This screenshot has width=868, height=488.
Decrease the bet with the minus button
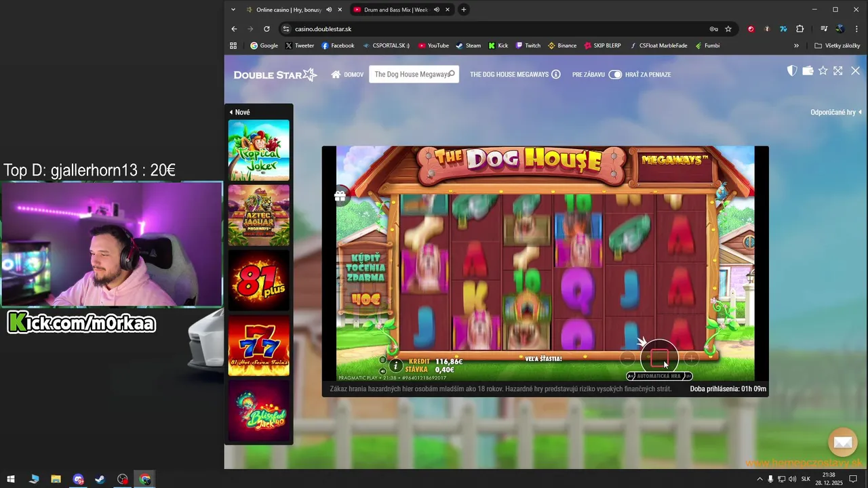[x=628, y=358]
